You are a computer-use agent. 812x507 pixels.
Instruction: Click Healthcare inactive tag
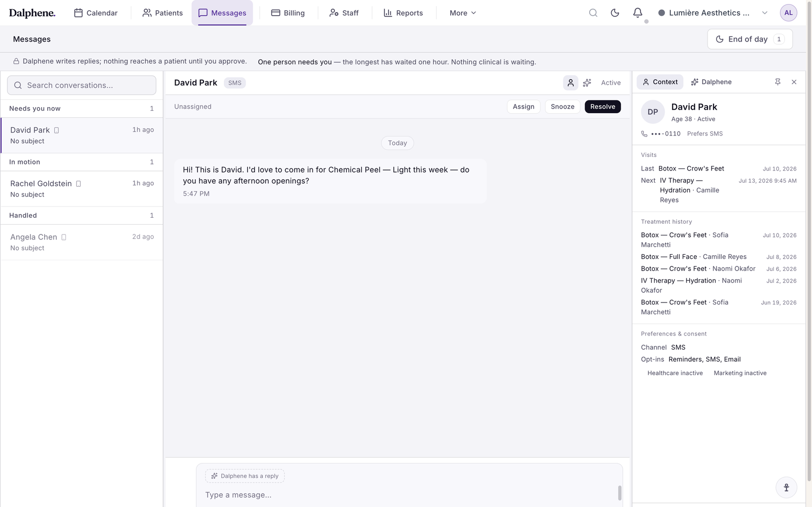675,373
